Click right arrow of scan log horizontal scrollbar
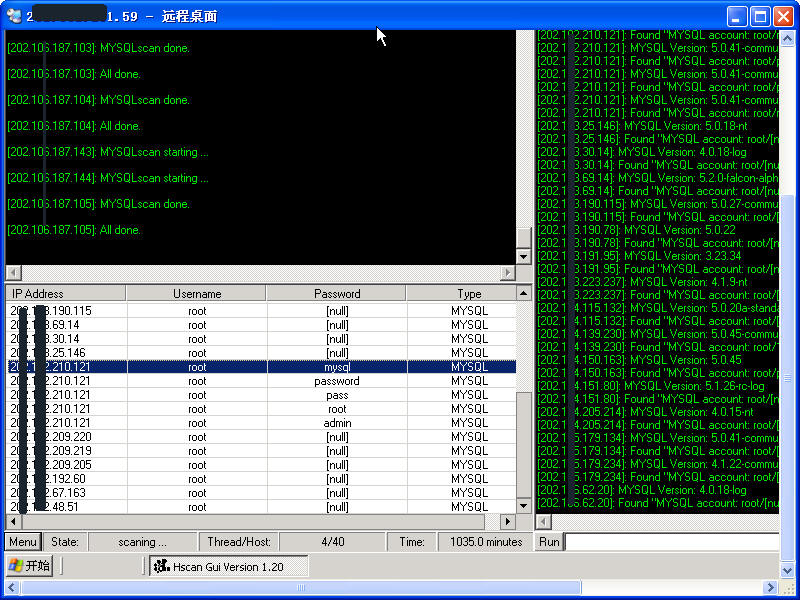This screenshot has height=600, width=800. pos(507,273)
